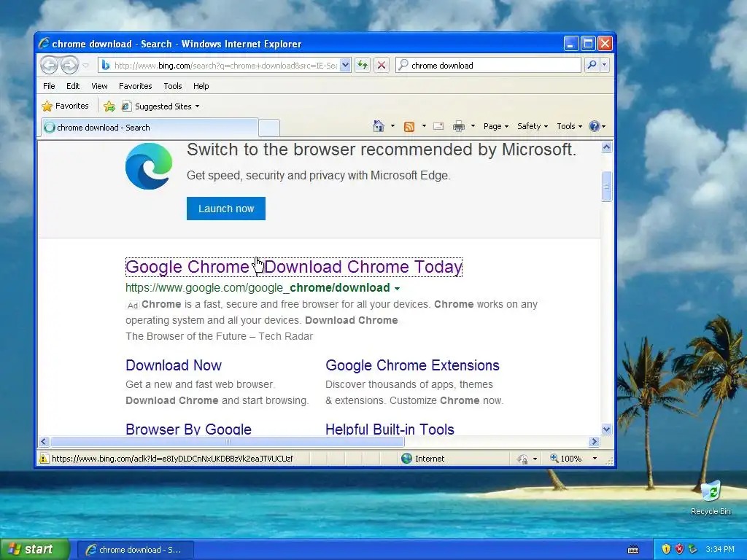Open the Download Now link

(x=174, y=365)
